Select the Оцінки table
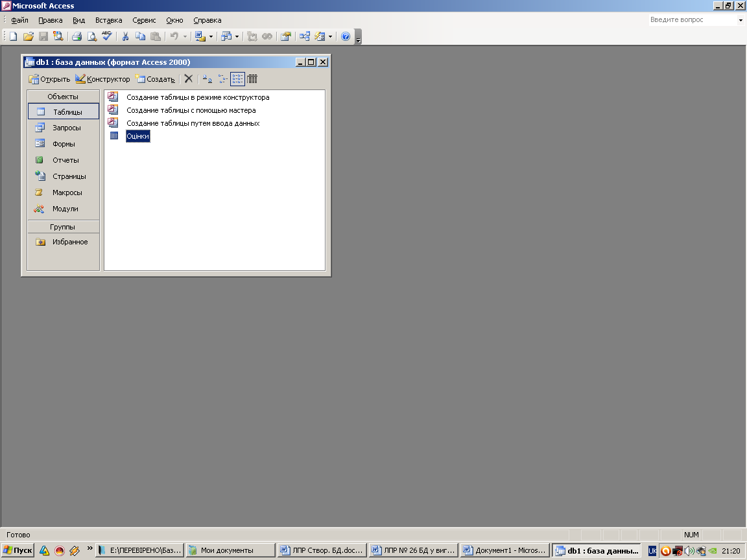Viewport: 747px width, 560px height. coord(137,136)
